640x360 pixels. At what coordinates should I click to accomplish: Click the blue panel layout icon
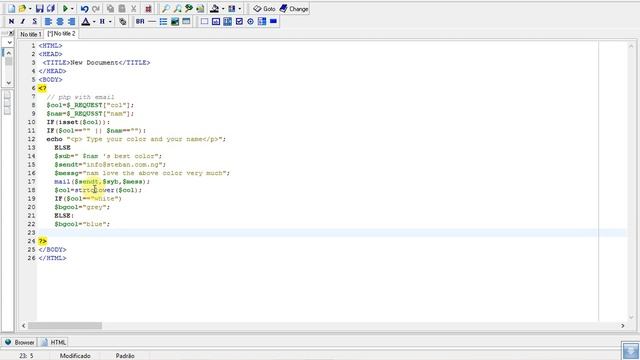coord(232,9)
